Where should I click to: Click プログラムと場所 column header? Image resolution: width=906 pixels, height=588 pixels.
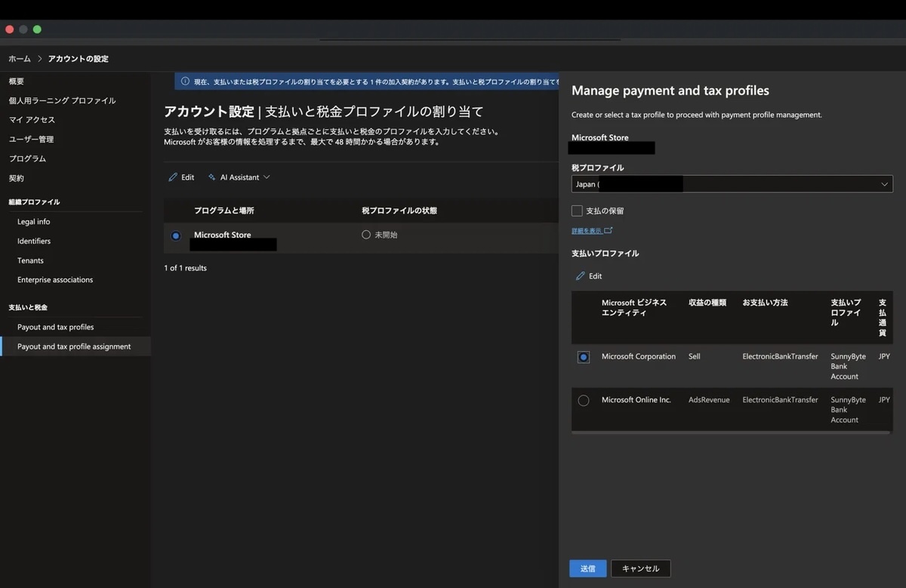point(224,211)
